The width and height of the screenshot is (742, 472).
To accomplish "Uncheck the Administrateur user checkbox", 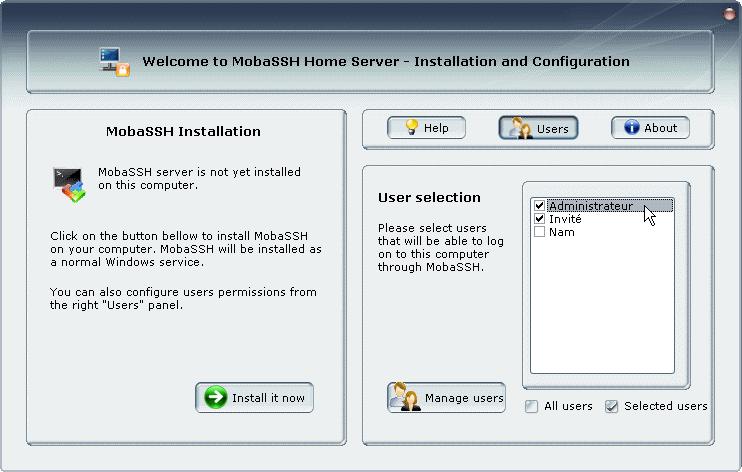I will pyautogui.click(x=539, y=205).
